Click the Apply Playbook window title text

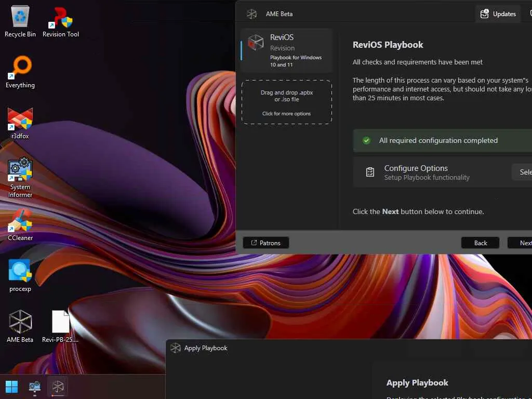tap(206, 348)
